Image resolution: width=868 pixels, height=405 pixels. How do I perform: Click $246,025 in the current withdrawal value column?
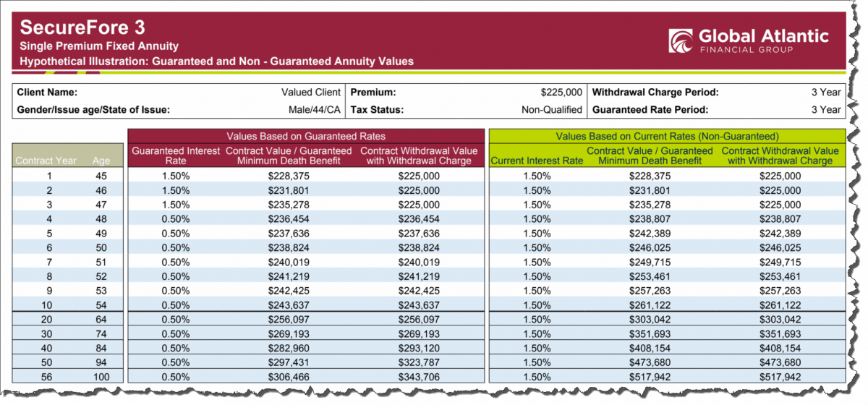tap(780, 247)
